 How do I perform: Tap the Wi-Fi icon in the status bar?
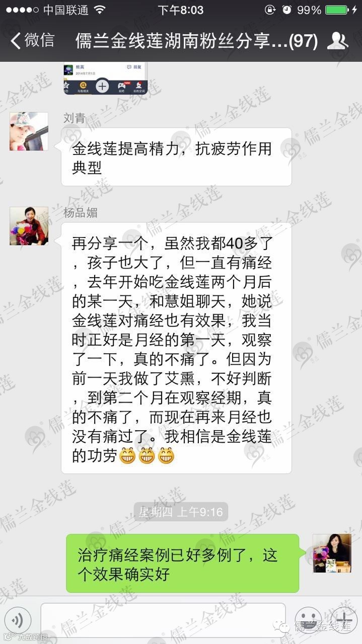[x=99, y=10]
